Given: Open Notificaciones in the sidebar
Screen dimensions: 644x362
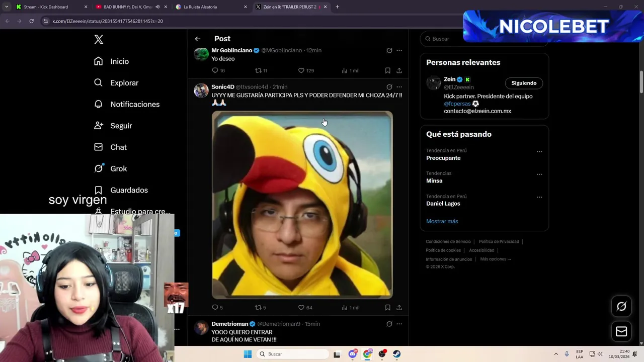Looking at the screenshot, I should click(x=127, y=104).
